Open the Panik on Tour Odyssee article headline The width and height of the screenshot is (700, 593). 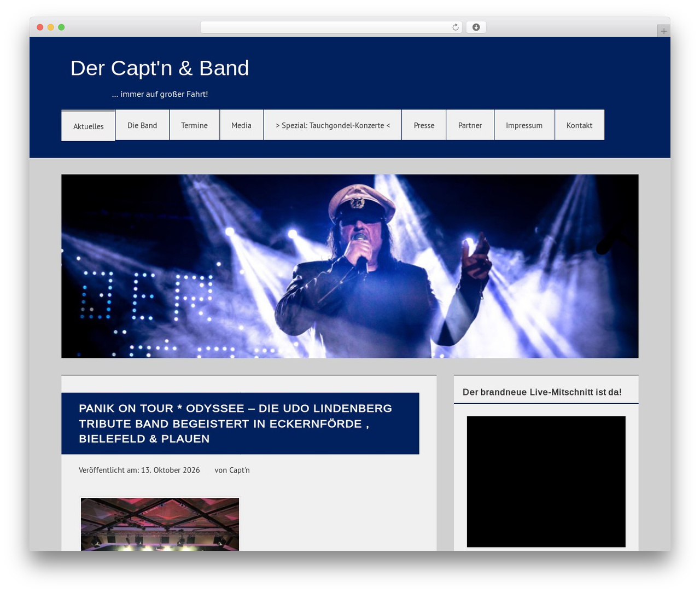point(236,423)
